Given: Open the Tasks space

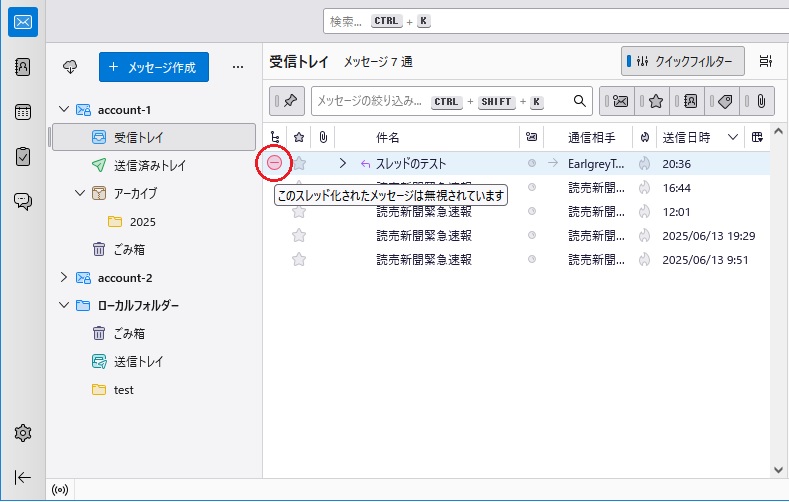Looking at the screenshot, I should 22,156.
